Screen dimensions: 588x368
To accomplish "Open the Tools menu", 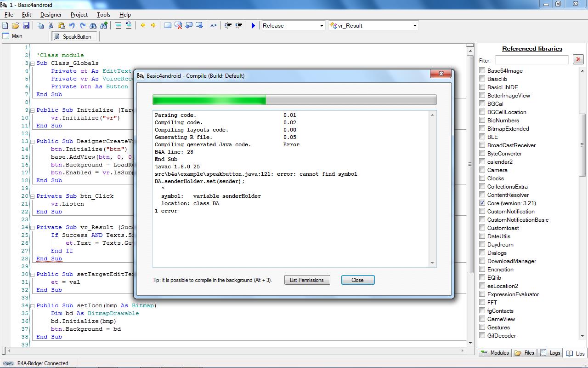I will click(x=103, y=15).
